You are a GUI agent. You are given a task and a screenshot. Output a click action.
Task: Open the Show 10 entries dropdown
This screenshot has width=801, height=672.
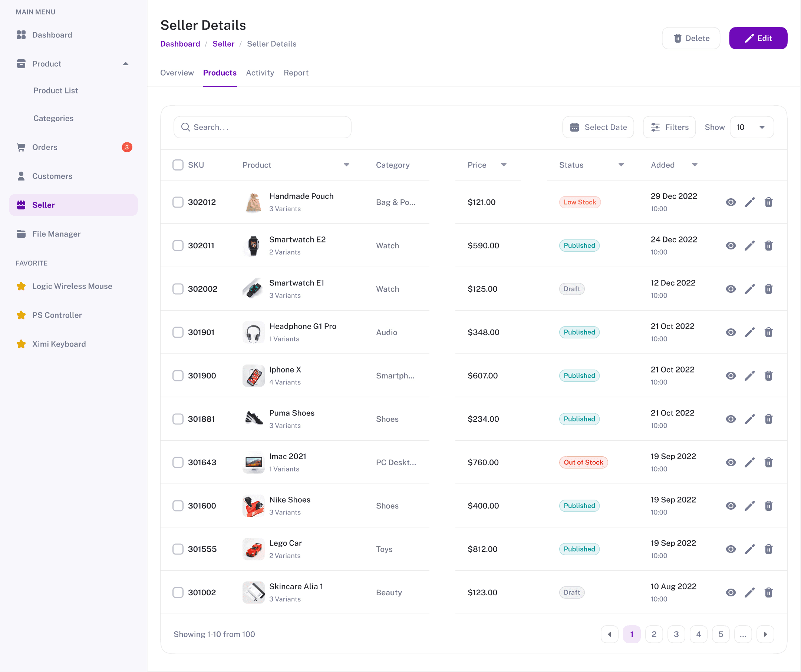coord(751,127)
